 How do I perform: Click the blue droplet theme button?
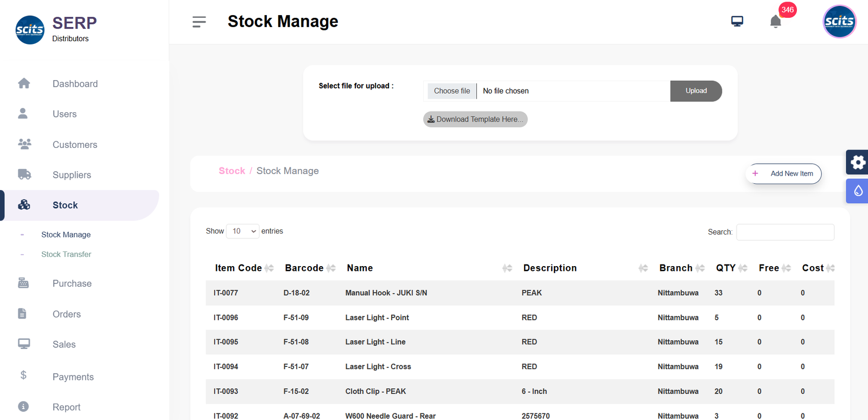tap(857, 191)
